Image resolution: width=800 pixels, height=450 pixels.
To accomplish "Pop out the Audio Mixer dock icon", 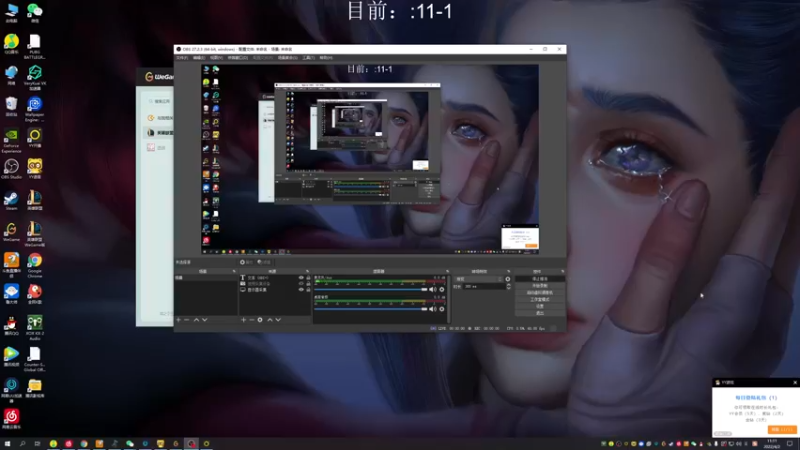I will tap(447, 271).
